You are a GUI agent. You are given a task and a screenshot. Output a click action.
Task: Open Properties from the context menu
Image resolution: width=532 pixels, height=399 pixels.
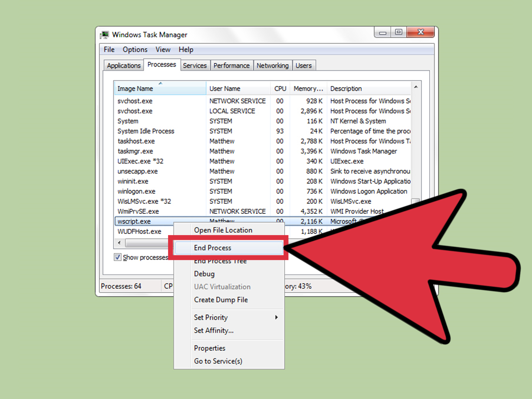(209, 348)
